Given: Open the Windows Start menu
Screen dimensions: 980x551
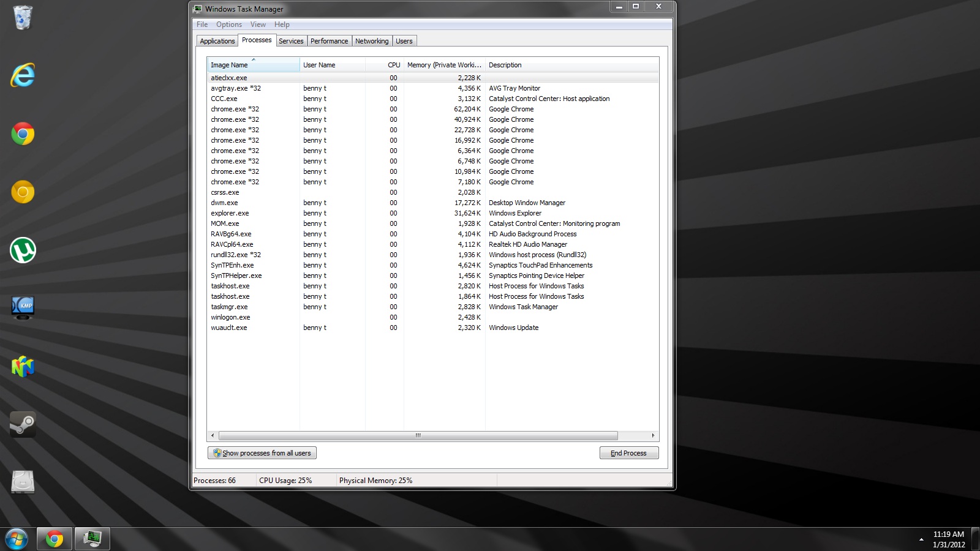Looking at the screenshot, I should click(x=17, y=539).
